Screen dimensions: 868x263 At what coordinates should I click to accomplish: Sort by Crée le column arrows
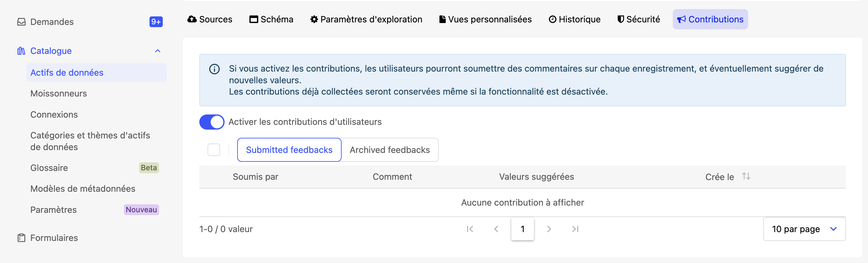[746, 176]
